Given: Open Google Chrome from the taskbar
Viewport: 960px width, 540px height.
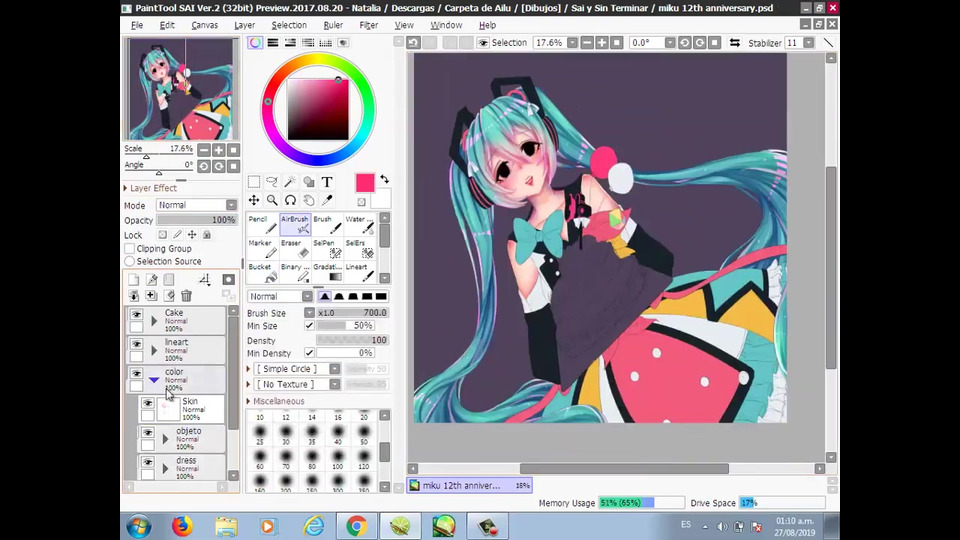Looking at the screenshot, I should pos(356,526).
